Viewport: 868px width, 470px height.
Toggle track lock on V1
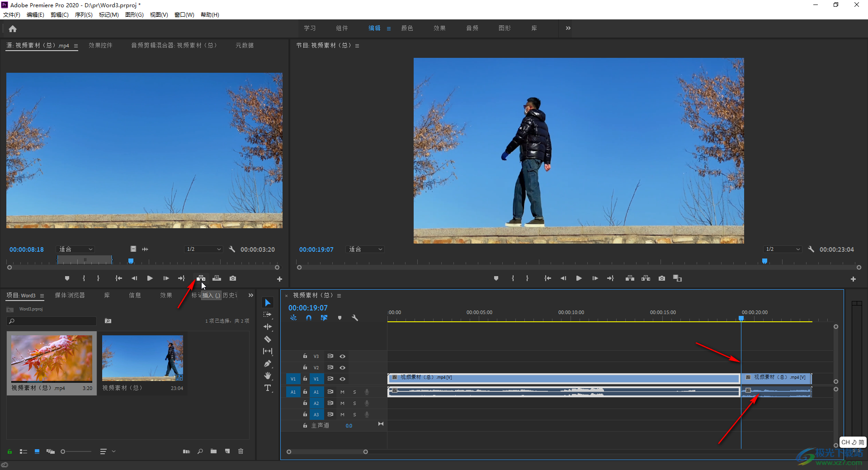(305, 379)
